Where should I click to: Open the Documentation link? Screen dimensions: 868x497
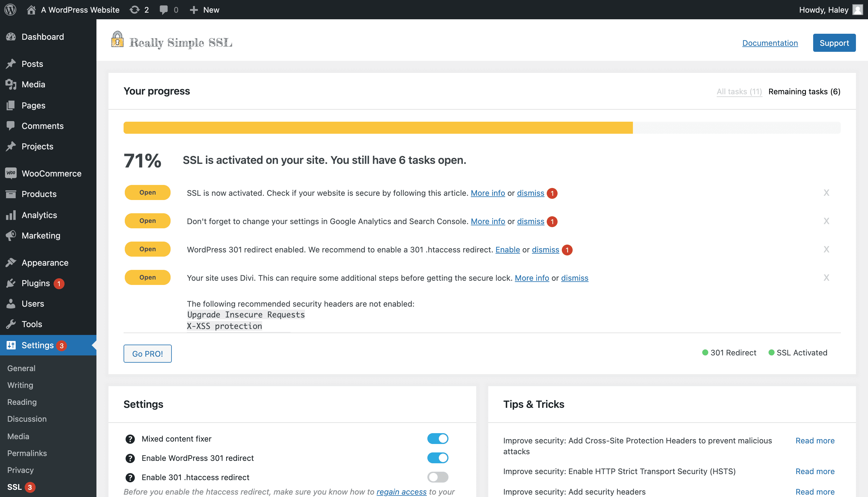[770, 43]
